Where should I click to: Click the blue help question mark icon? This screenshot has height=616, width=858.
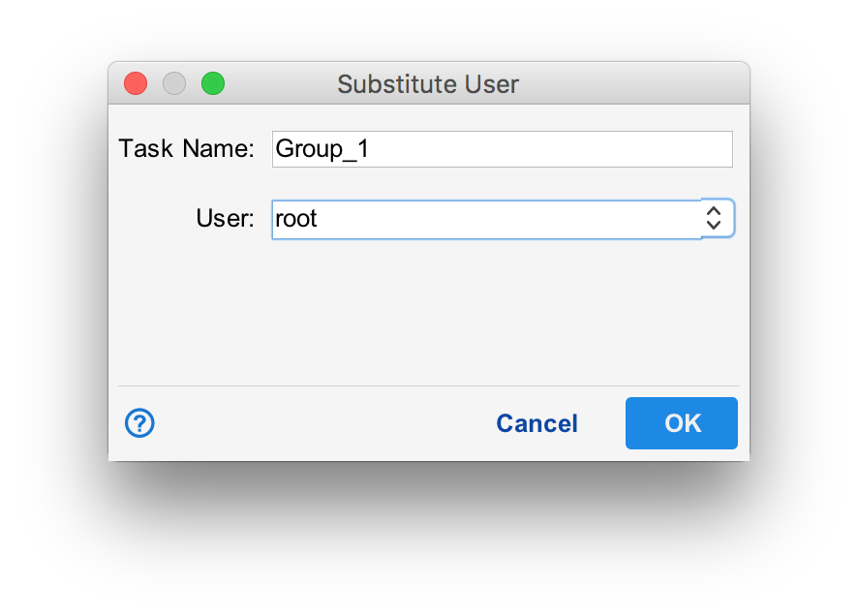(x=138, y=423)
